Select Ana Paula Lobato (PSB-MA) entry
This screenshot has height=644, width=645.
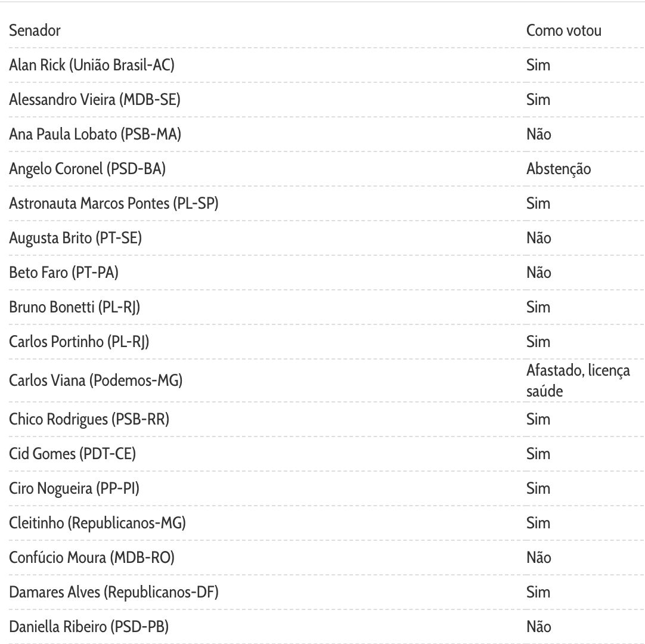[x=95, y=134]
